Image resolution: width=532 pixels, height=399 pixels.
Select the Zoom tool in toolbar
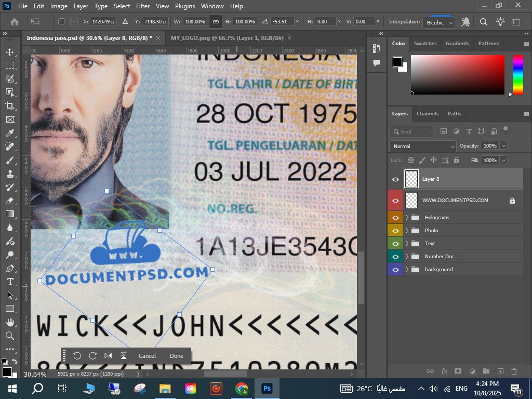click(10, 336)
